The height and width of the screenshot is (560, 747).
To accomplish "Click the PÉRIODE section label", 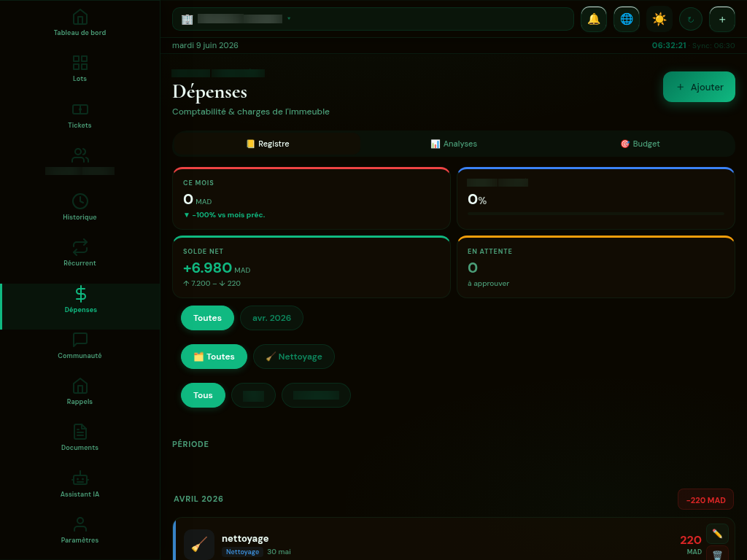I will tap(190, 444).
